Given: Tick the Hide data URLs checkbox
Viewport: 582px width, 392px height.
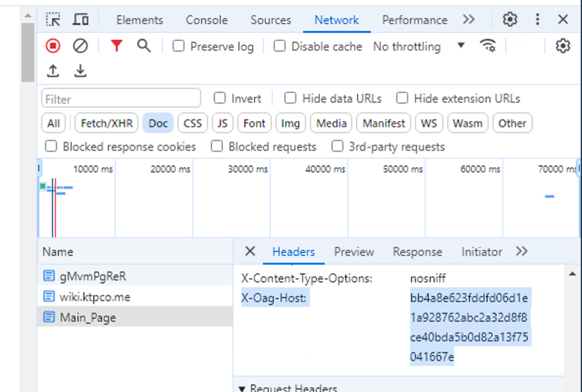Looking at the screenshot, I should click(291, 98).
